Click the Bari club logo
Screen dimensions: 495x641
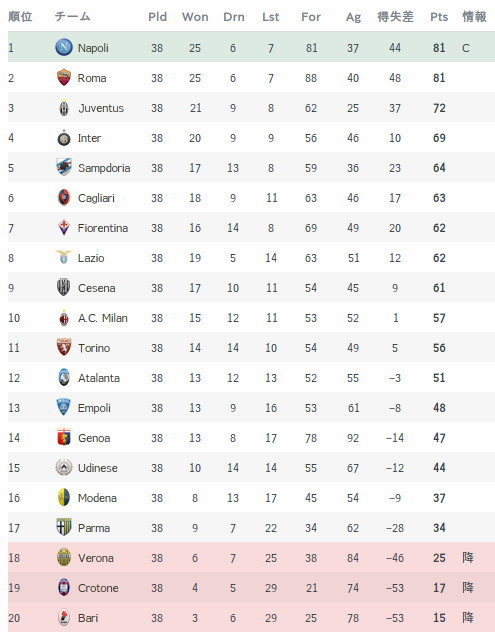[64, 617]
